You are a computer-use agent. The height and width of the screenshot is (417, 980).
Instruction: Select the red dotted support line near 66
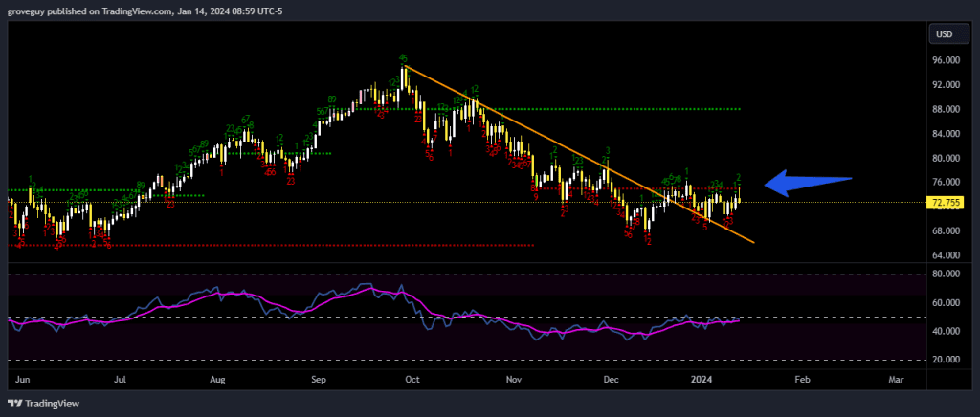(x=287, y=246)
